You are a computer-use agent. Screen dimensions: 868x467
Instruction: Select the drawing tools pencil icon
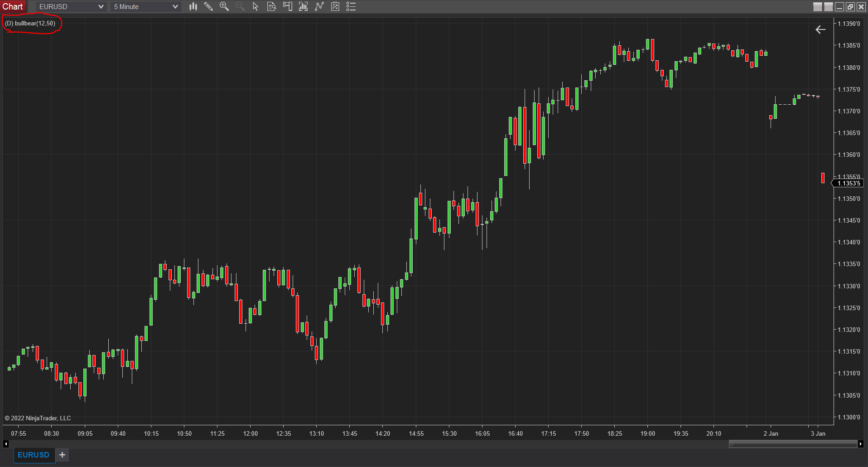[x=208, y=6]
